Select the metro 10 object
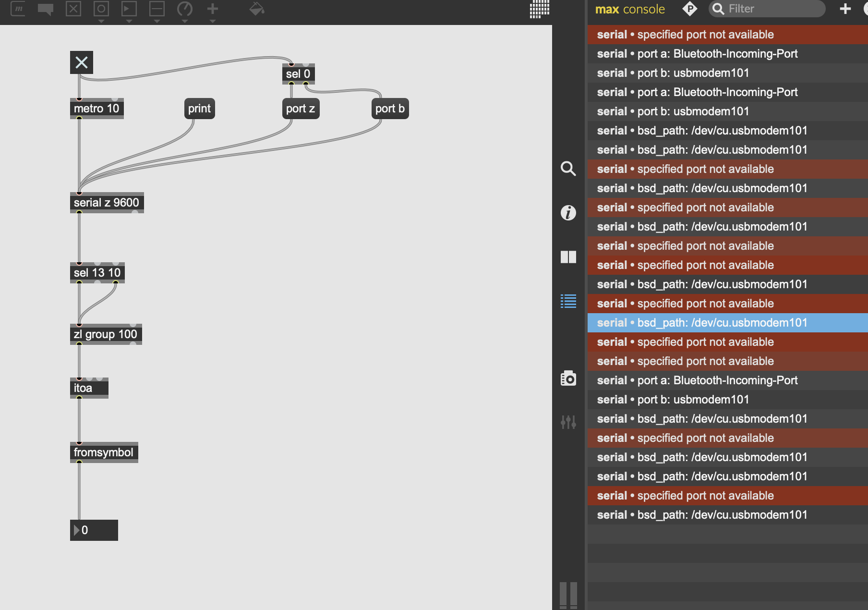 (97, 109)
